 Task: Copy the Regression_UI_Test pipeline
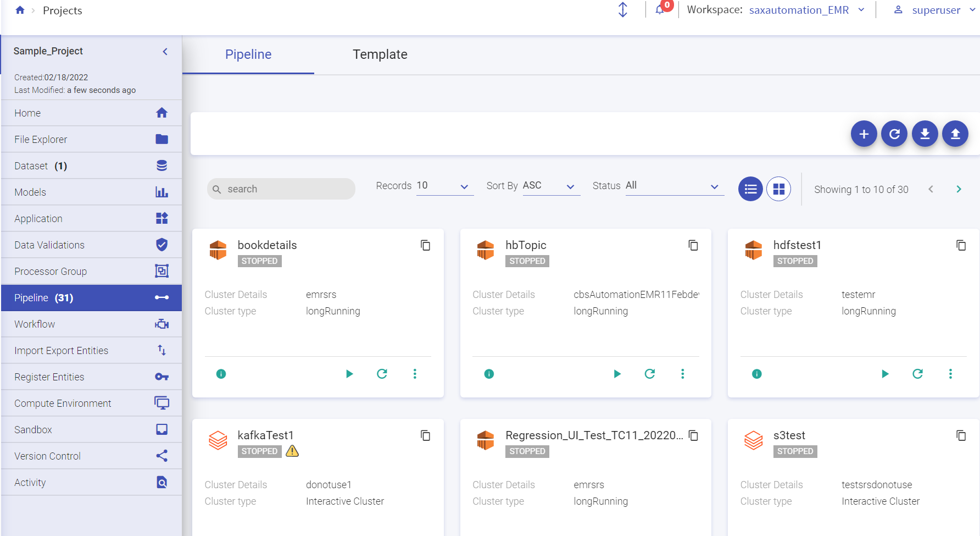click(693, 435)
